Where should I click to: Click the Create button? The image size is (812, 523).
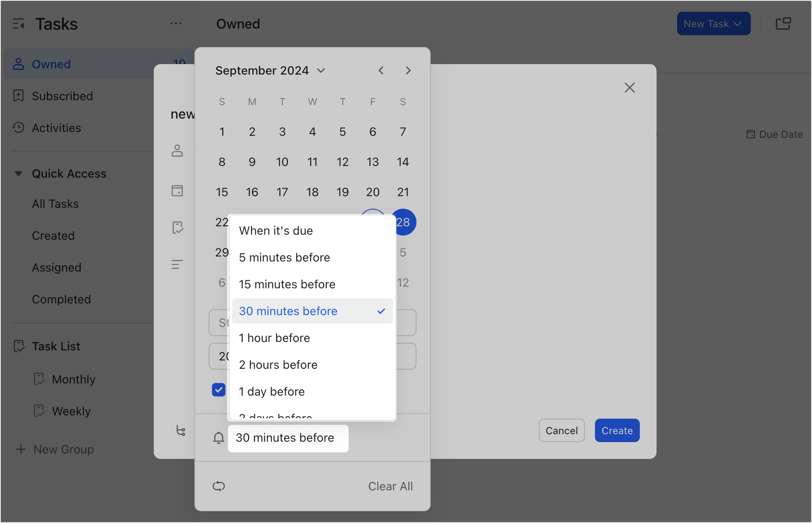617,430
